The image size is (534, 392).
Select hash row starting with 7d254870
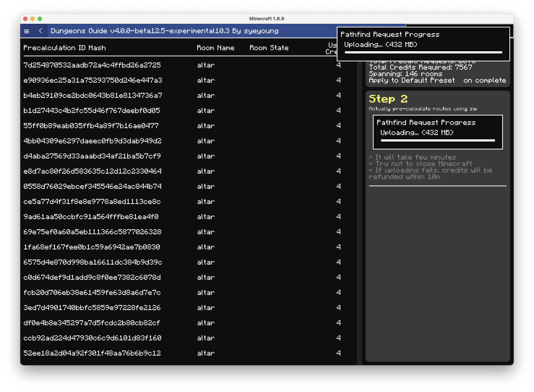point(92,65)
